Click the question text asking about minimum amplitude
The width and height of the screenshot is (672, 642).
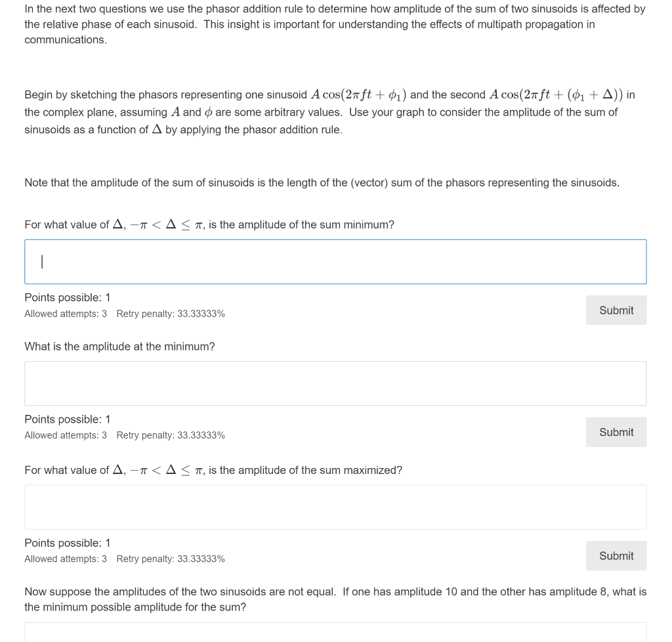click(209, 225)
